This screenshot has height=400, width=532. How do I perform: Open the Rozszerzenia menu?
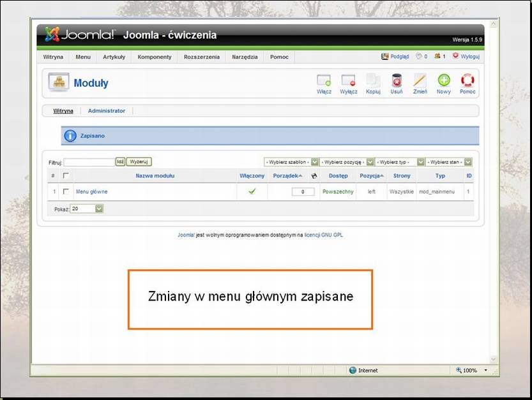[x=201, y=57]
